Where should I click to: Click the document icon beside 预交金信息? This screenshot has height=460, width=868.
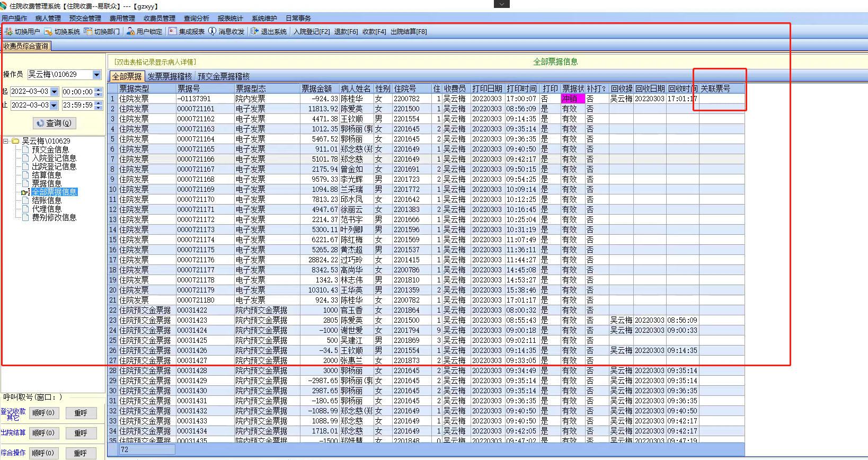25,149
